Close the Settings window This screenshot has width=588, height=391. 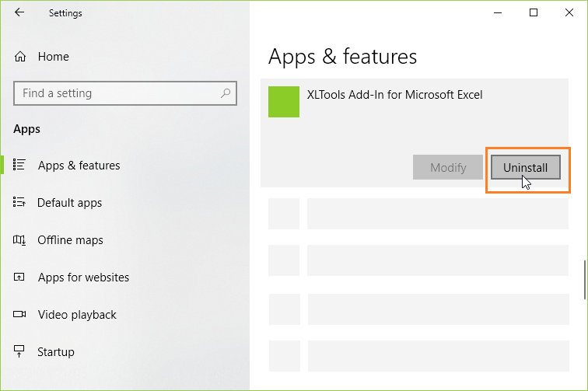[569, 12]
